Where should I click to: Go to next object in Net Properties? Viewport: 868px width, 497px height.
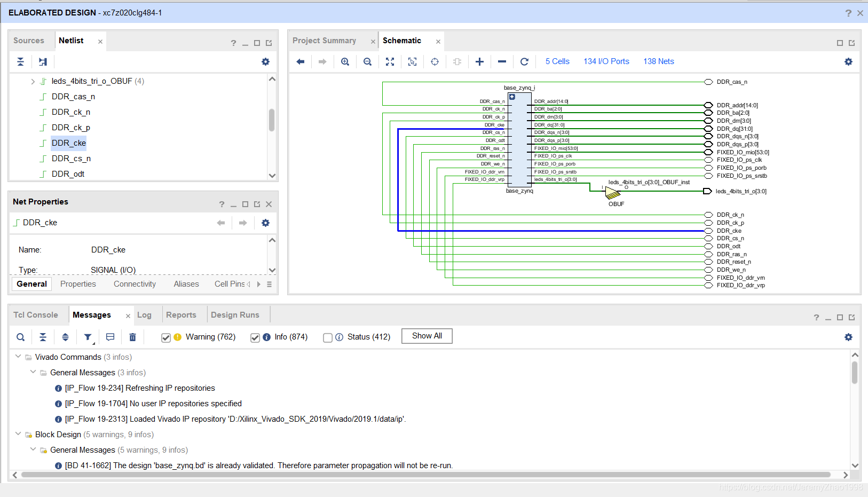coord(243,223)
